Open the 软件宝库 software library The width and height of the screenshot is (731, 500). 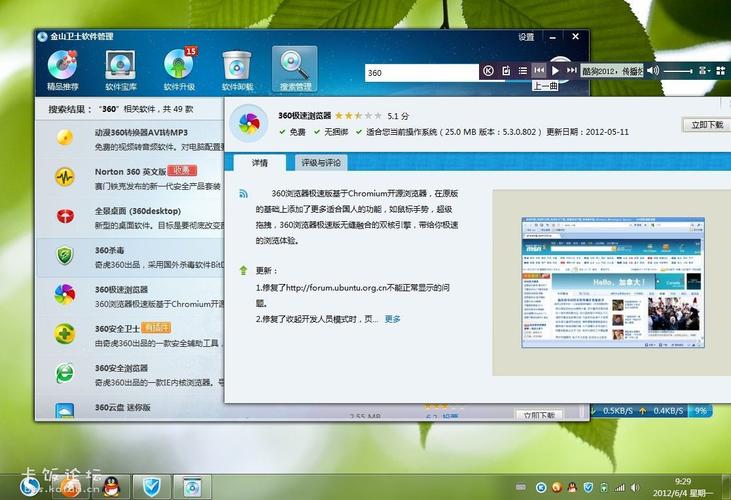[x=121, y=70]
